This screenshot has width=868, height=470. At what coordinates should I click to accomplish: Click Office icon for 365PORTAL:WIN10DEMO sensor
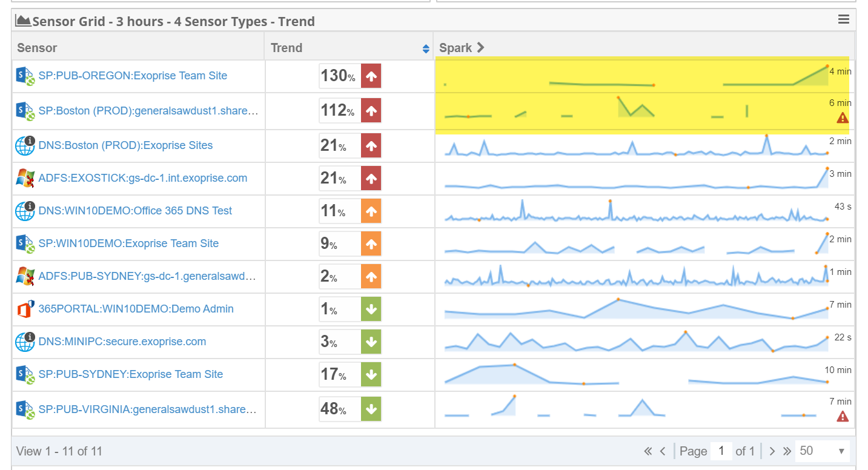[24, 309]
